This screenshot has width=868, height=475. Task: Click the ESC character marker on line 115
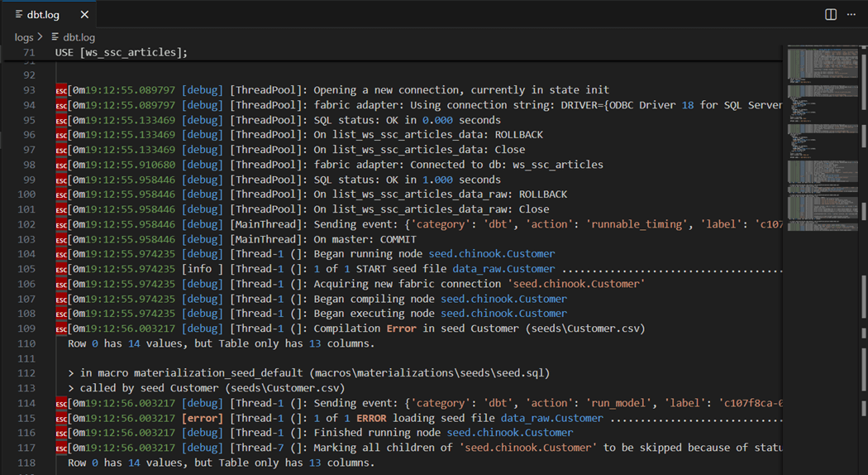pyautogui.click(x=61, y=418)
